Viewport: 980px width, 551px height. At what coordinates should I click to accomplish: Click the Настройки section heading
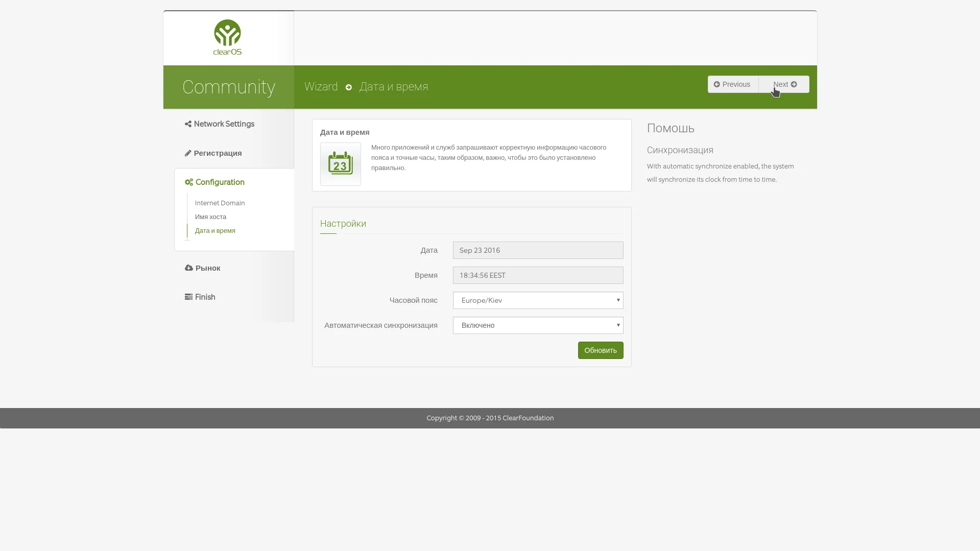[x=343, y=224]
